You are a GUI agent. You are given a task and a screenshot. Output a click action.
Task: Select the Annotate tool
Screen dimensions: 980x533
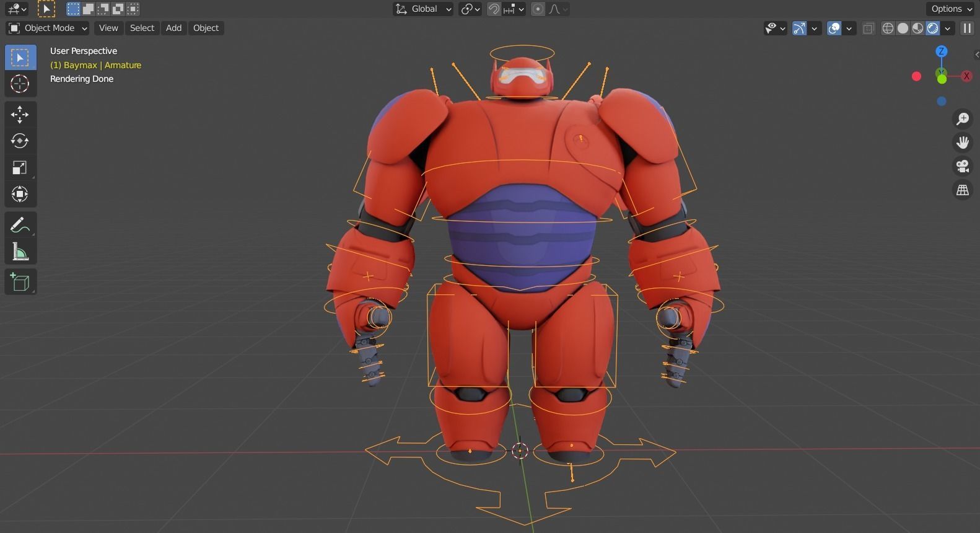pos(20,224)
